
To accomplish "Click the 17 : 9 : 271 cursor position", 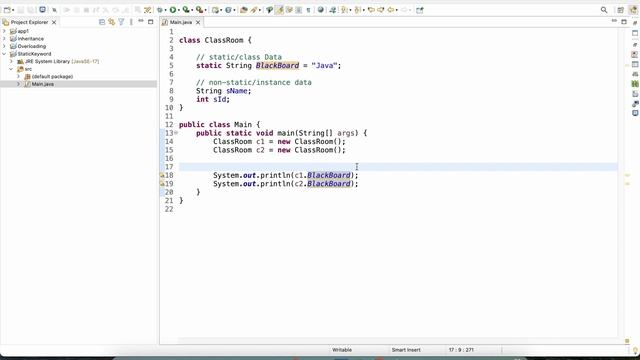I will click(461, 350).
